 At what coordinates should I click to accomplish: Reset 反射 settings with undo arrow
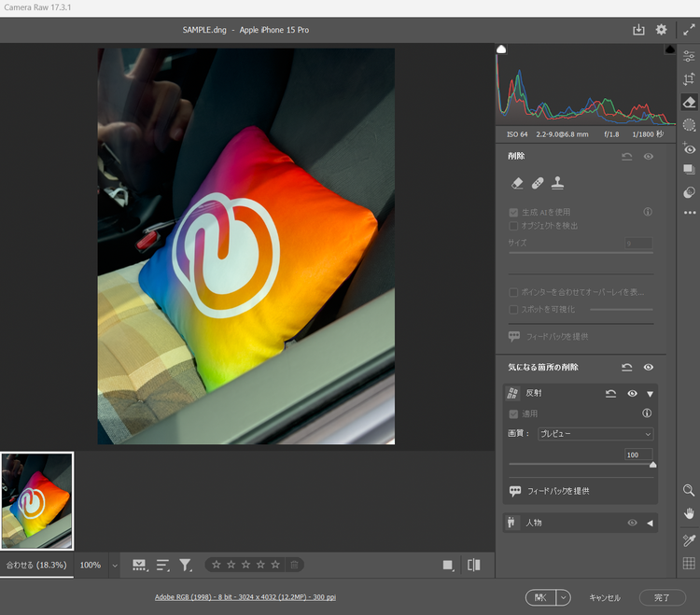(x=610, y=394)
